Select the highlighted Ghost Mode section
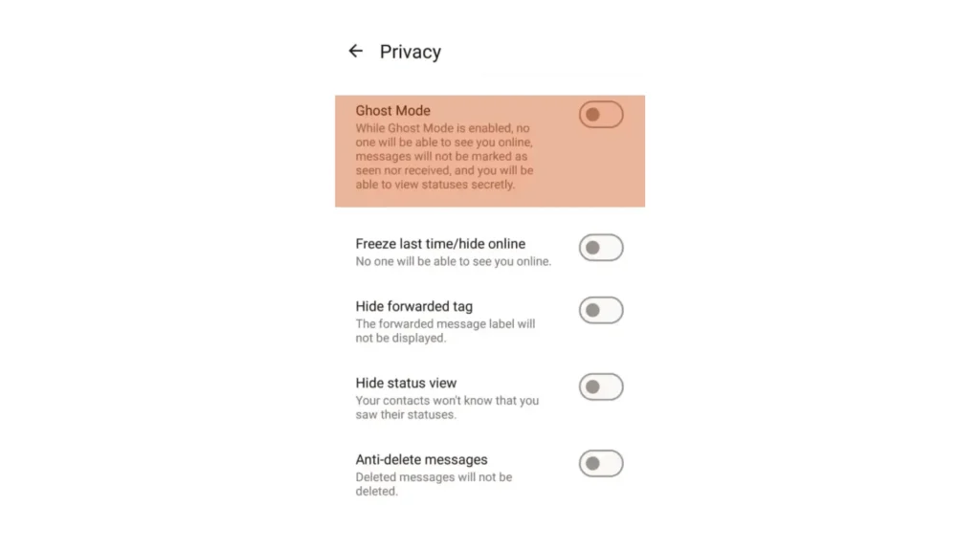 490,150
